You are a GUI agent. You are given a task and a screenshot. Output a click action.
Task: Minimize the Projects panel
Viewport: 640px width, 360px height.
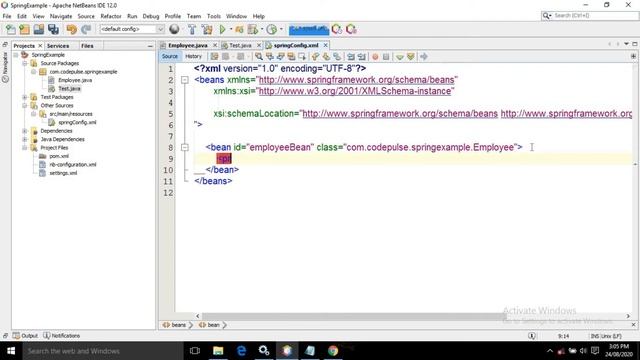(x=150, y=46)
